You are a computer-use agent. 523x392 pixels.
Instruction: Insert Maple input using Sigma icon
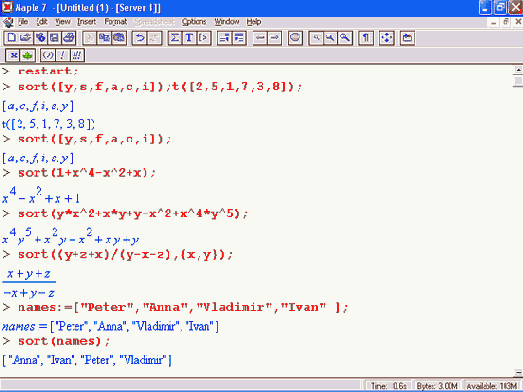175,38
